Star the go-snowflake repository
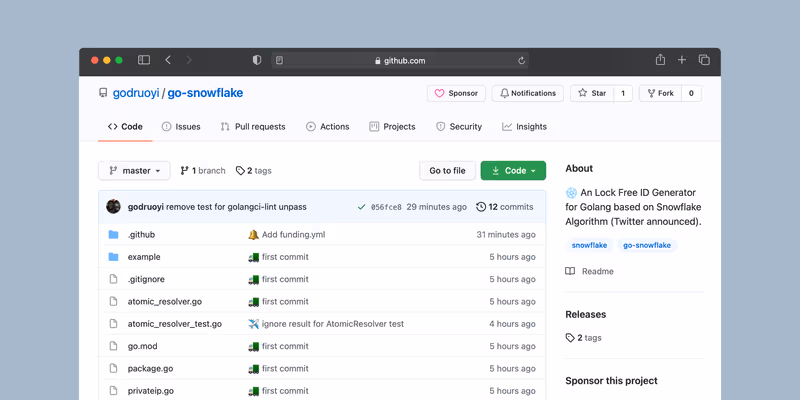Viewport: 800px width, 400px height. point(591,93)
